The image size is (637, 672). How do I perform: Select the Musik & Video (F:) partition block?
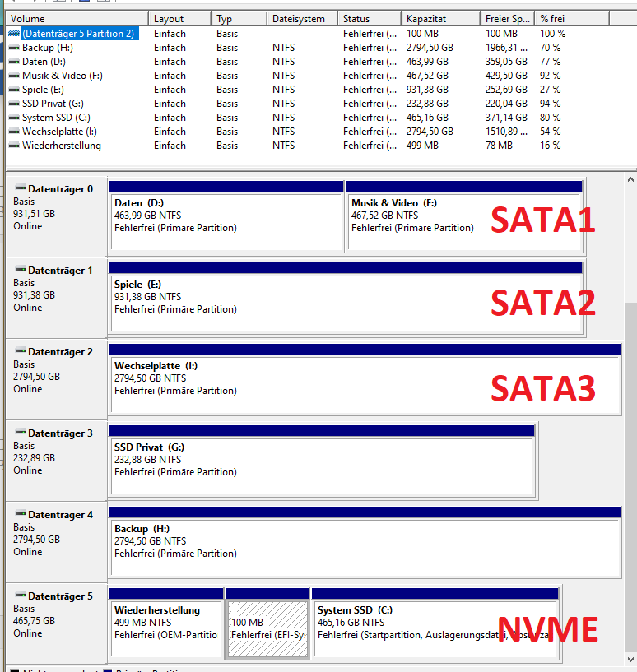coord(463,216)
